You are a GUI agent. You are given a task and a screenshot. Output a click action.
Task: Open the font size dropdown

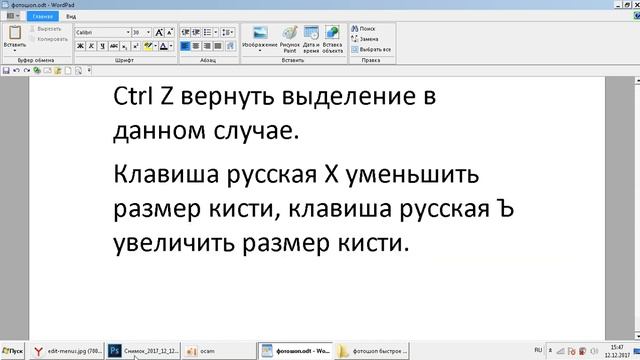tap(148, 32)
